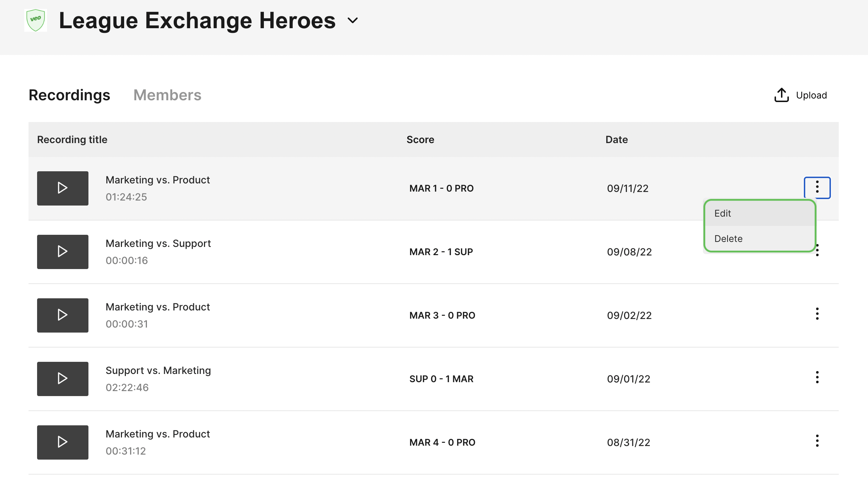Image resolution: width=868 pixels, height=481 pixels.
Task: Click the Veo shield logo
Action: pyautogui.click(x=36, y=20)
